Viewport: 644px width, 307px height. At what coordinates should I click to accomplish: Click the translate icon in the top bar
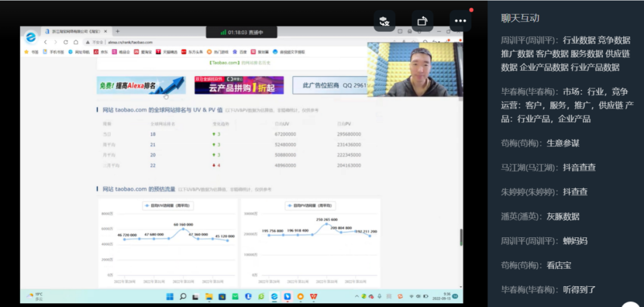coord(384,21)
